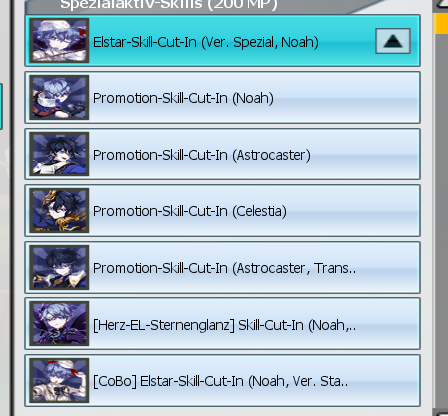Click the teal element on the left edge
The image size is (448, 416).
(x=1, y=106)
